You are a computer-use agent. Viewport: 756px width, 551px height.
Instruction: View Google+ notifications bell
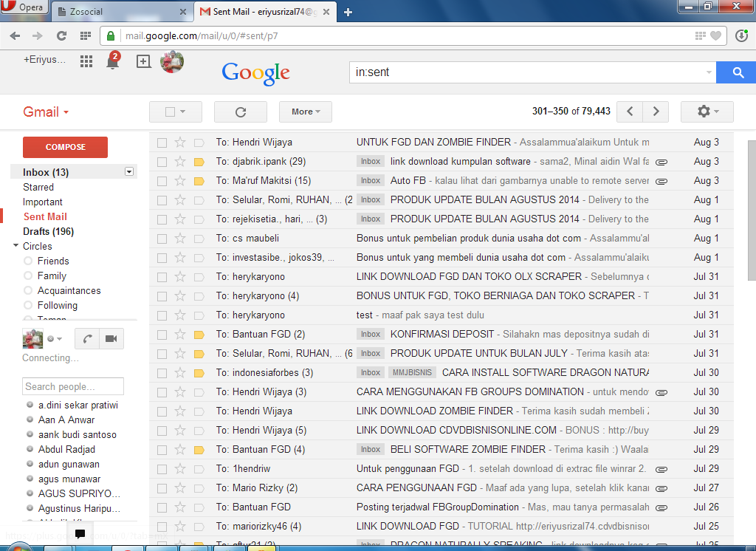(x=113, y=61)
